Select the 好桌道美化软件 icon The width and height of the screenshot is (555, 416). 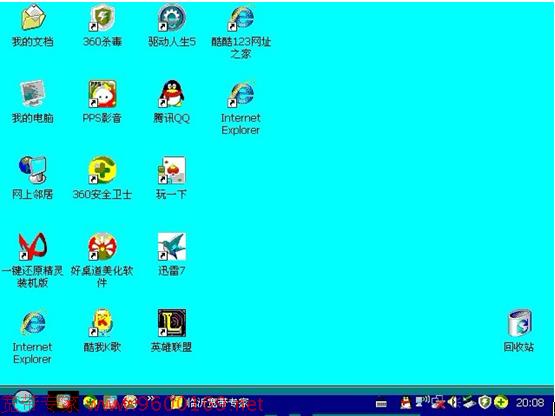pyautogui.click(x=102, y=246)
